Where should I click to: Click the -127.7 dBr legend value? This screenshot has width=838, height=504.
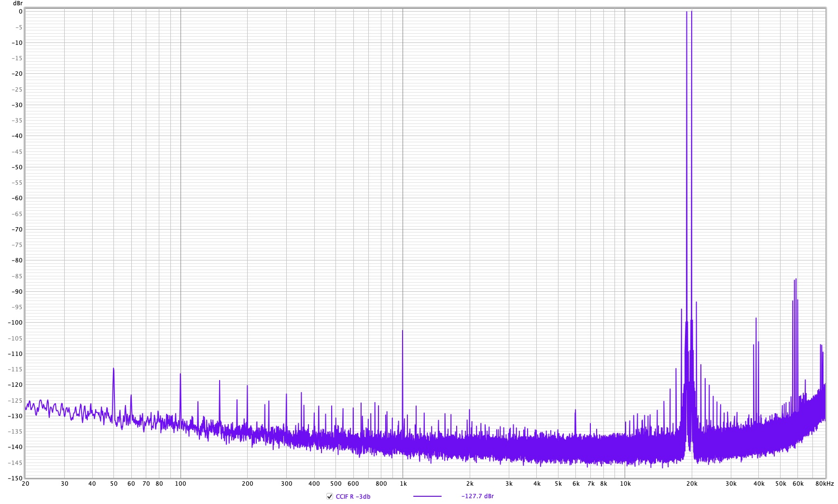coord(477,496)
